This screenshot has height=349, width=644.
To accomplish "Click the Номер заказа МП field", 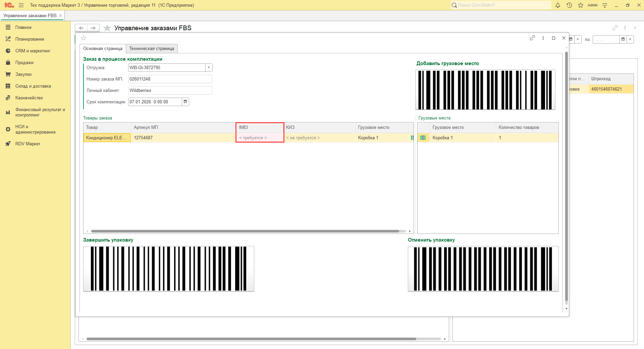I will click(x=170, y=79).
